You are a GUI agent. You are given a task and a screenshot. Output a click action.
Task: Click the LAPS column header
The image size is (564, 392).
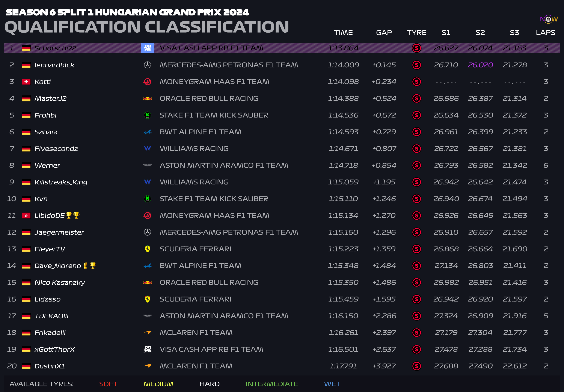point(545,32)
